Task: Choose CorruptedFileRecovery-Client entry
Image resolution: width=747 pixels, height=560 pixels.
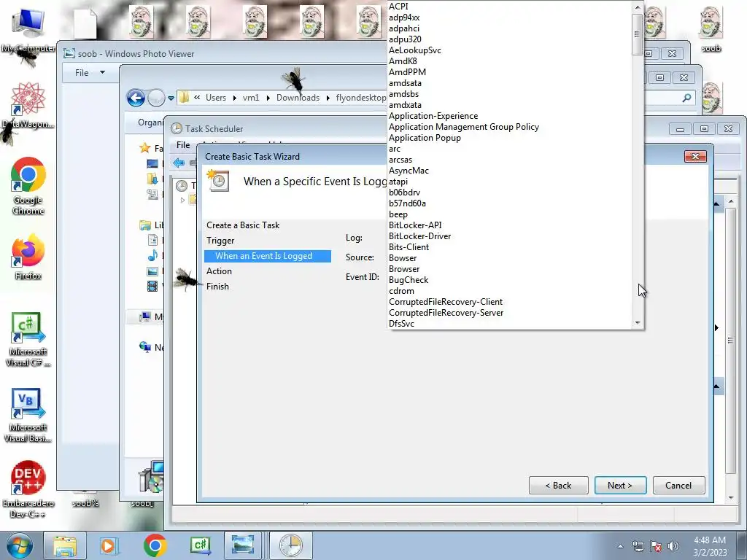Action: (446, 302)
